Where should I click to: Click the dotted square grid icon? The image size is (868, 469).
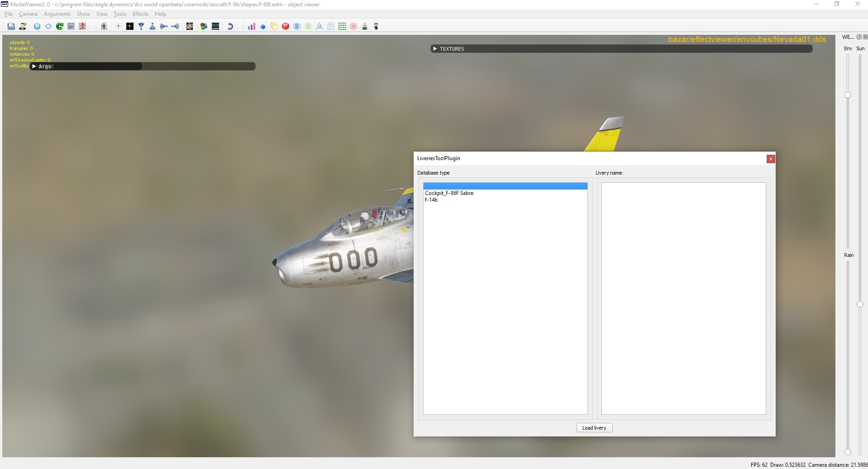331,26
